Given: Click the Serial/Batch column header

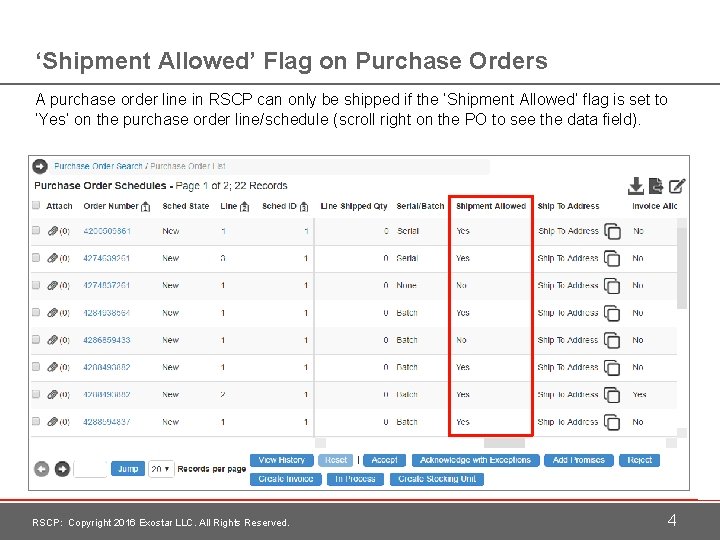Looking at the screenshot, I should [x=420, y=206].
